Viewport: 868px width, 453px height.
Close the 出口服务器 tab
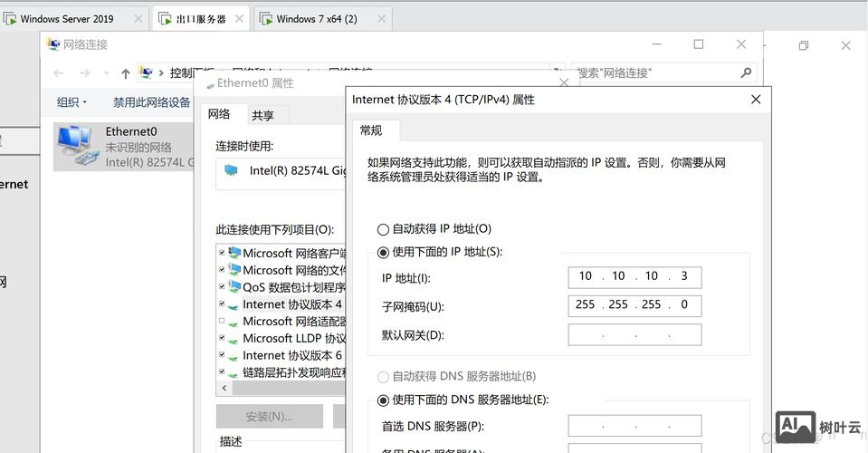(239, 19)
